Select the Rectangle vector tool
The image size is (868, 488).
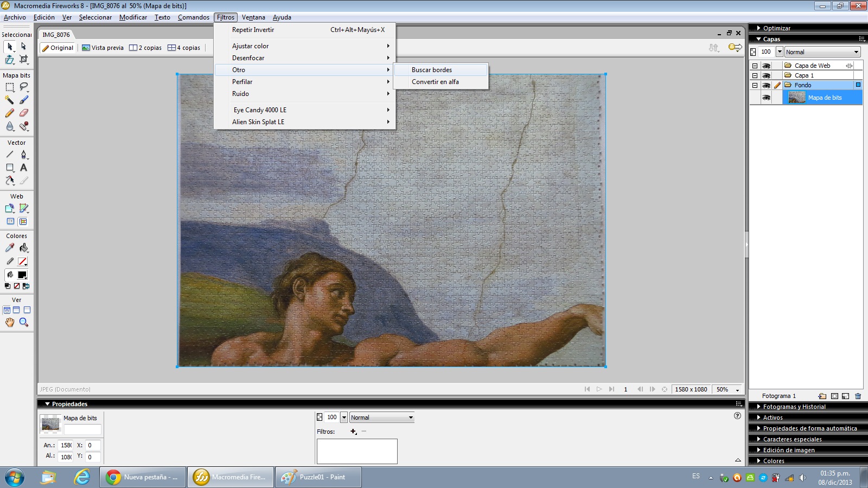(10, 168)
